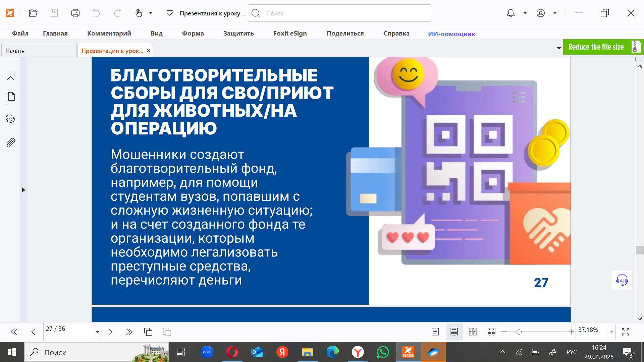Click the vertical scrollbar thumb
Screen dimensions: 644x362
[x=640, y=250]
